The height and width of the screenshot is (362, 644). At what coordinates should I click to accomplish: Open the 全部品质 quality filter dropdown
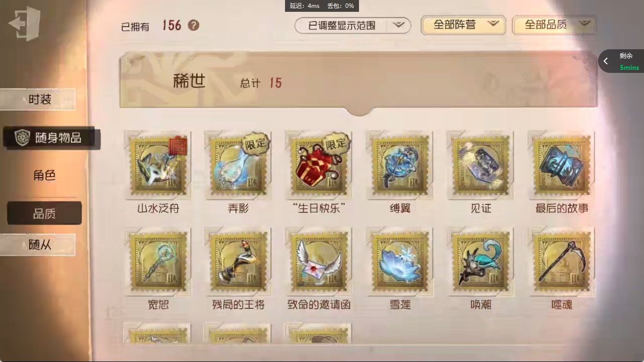coord(554,25)
